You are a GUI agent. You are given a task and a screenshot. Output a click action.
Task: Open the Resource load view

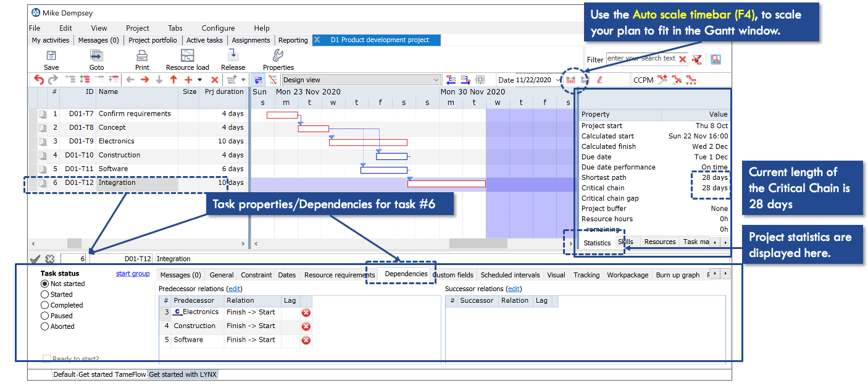click(x=188, y=56)
